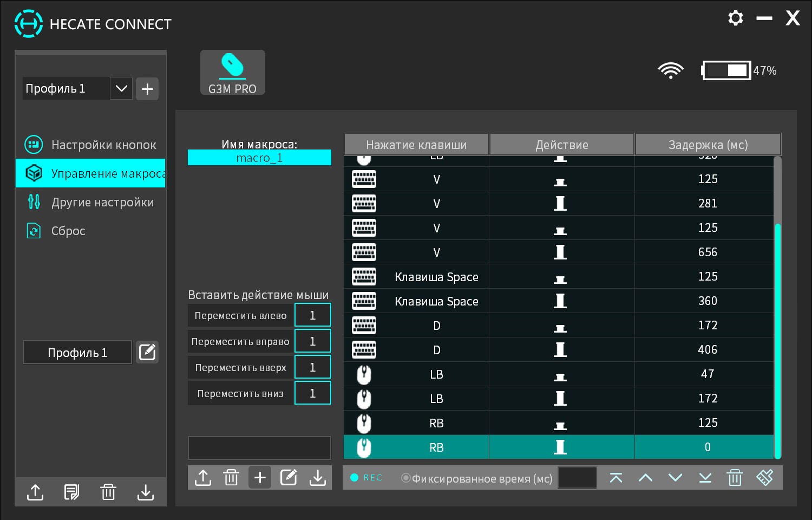Select the delay value 47
This screenshot has height=520, width=812.
click(708, 374)
